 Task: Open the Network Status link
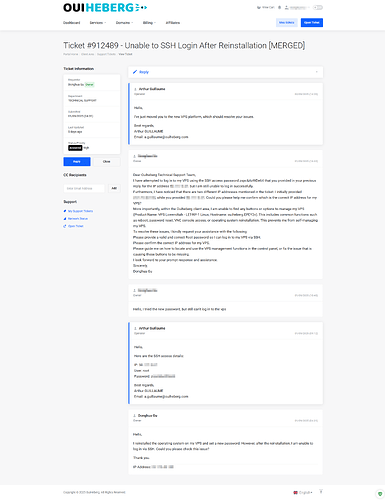(x=78, y=219)
